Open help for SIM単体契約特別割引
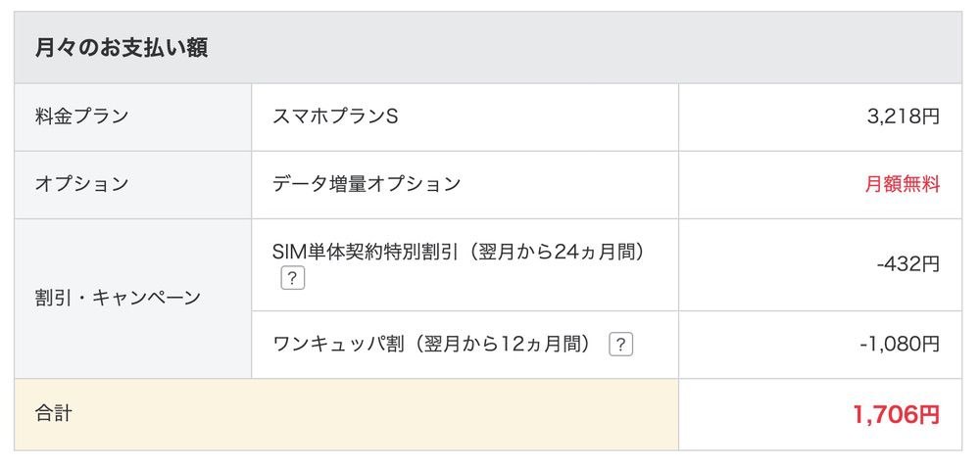 click(x=291, y=278)
